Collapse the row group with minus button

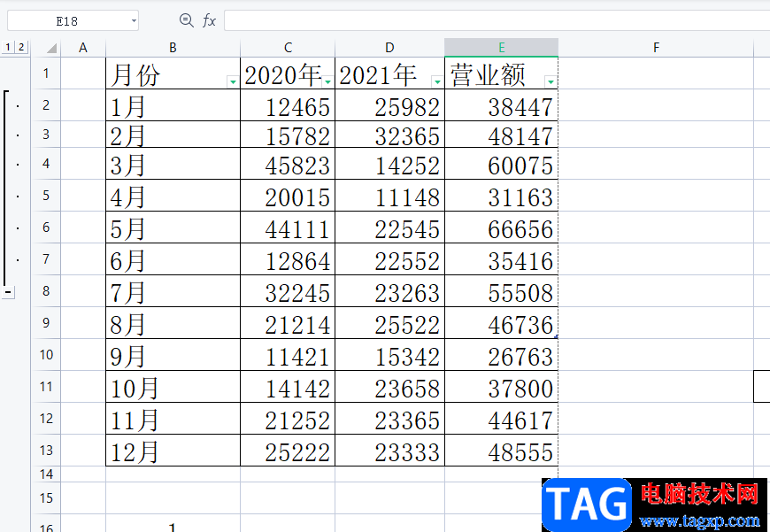(8, 292)
